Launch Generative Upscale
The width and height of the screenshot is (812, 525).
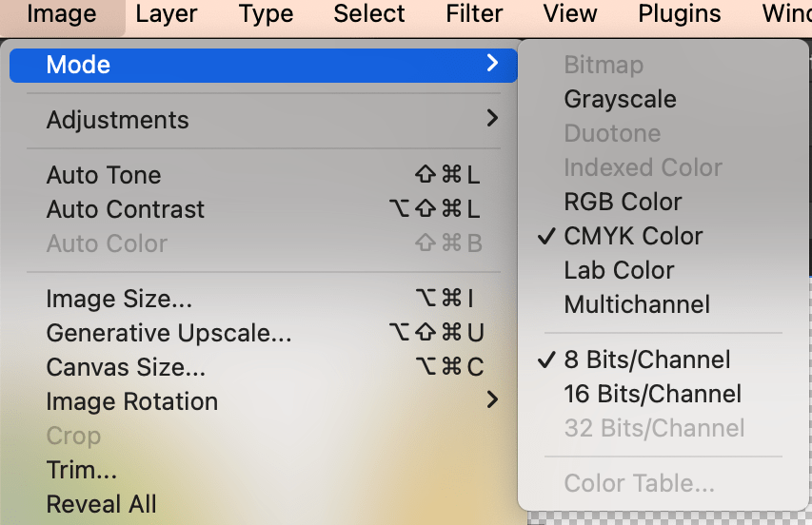tap(168, 333)
